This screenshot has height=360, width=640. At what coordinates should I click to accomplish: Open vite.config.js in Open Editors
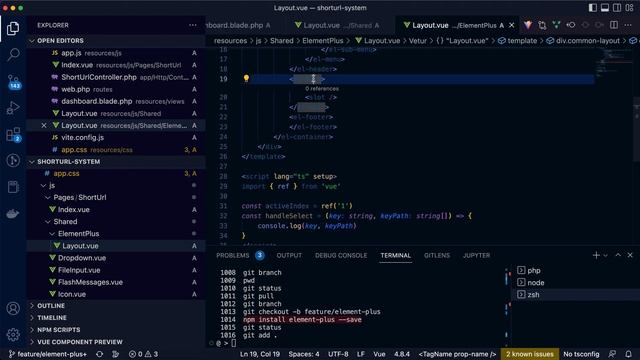click(x=82, y=138)
